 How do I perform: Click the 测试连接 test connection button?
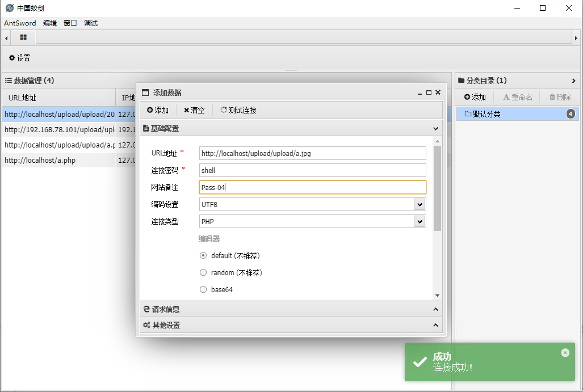pos(238,111)
